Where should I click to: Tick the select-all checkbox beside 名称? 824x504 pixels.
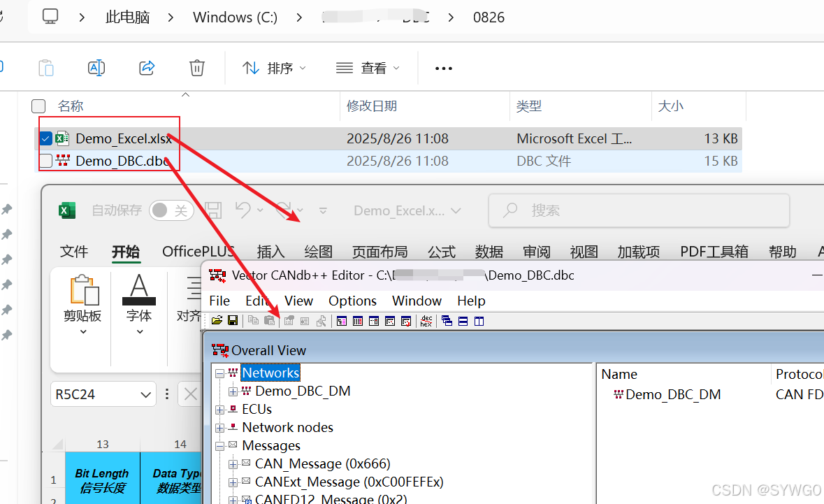(38, 106)
